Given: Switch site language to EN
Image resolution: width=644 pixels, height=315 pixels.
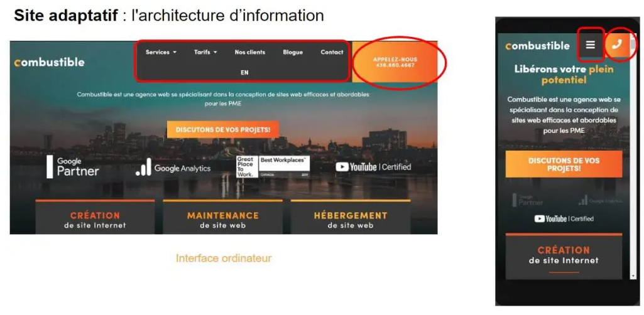Looking at the screenshot, I should 244,73.
